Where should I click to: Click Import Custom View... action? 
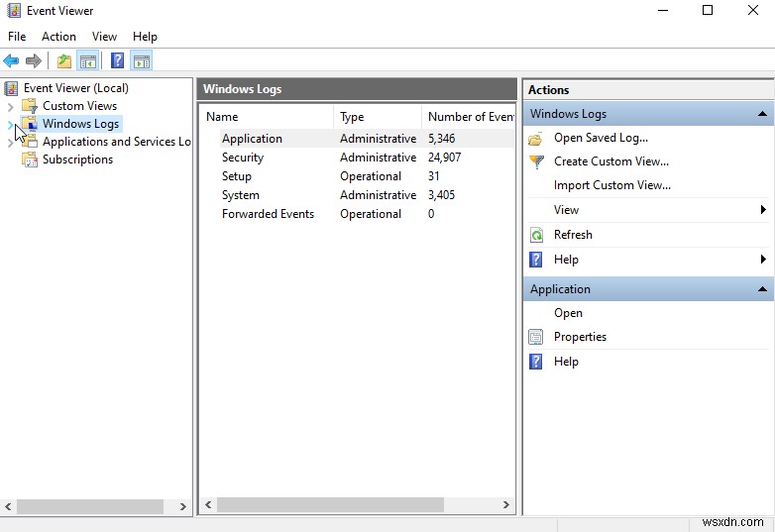(611, 185)
